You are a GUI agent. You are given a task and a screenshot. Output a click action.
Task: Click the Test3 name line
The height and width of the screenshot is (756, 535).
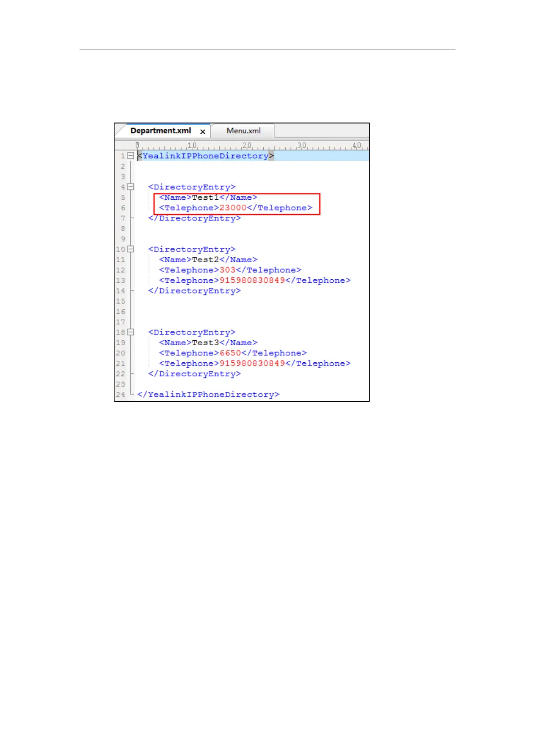(x=208, y=343)
